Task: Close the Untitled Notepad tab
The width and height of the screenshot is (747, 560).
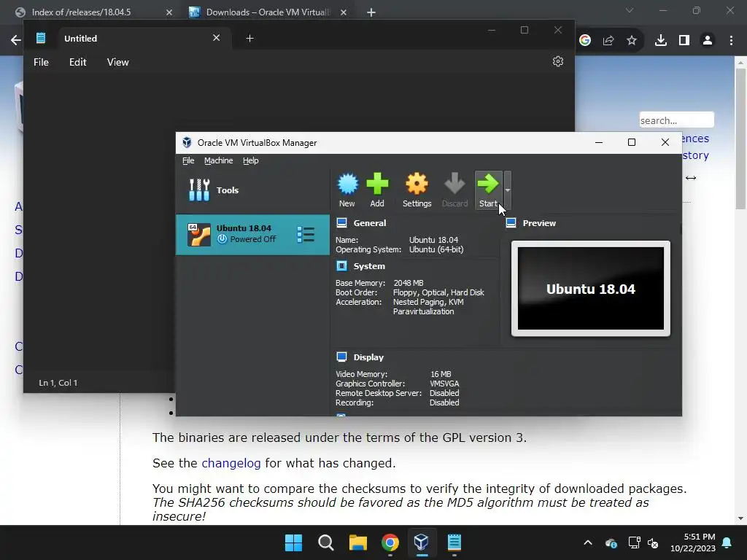Action: tap(216, 38)
